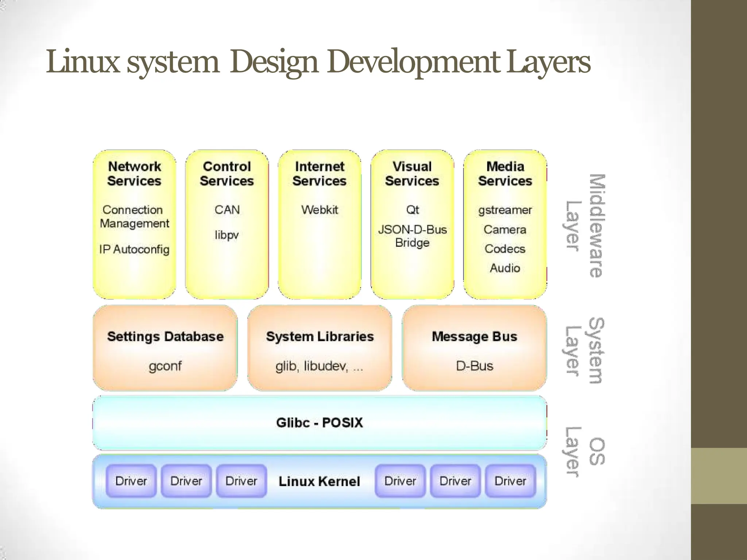Click the slide title text

point(318,62)
